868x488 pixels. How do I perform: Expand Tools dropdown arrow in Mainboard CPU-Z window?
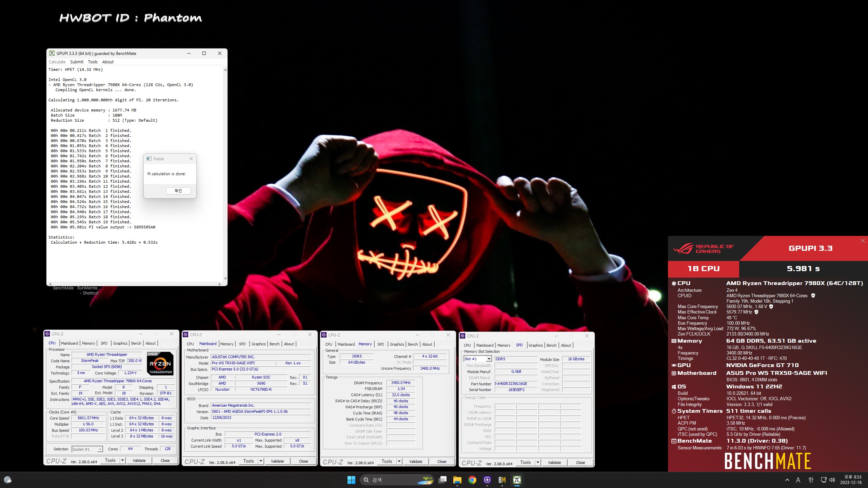coord(261,461)
